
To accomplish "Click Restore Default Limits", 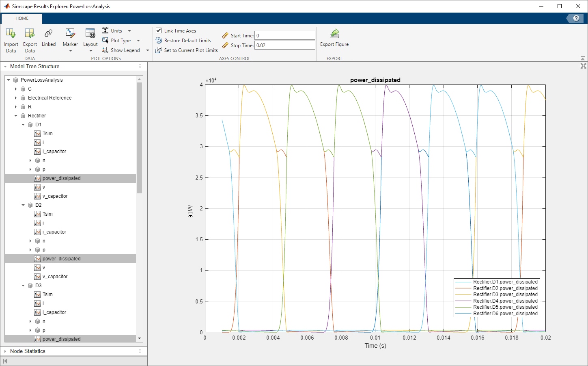I will tap(187, 41).
